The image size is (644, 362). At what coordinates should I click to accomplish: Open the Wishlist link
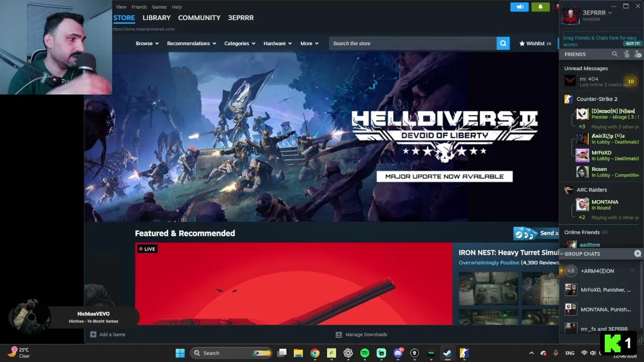point(535,43)
